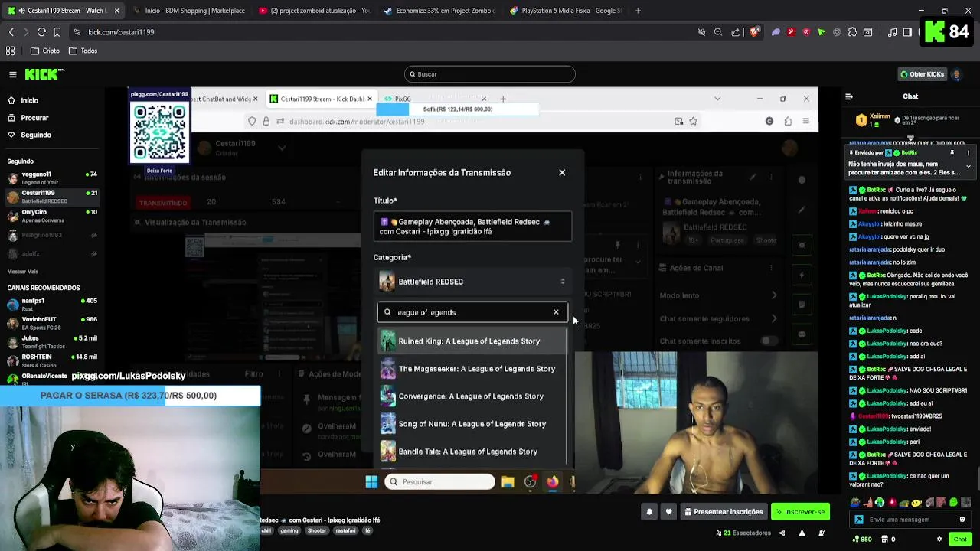Open the Cripto bookmarks folder
This screenshot has width=980, height=551.
[45, 51]
